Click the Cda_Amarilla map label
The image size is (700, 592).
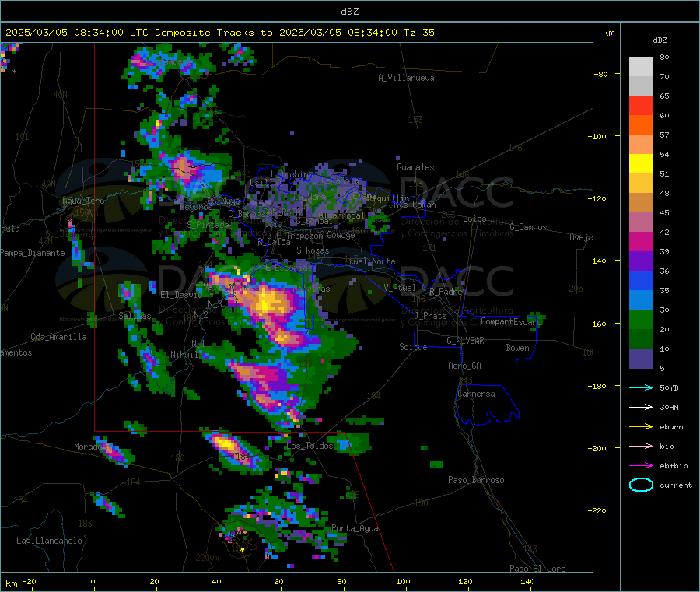pos(58,337)
